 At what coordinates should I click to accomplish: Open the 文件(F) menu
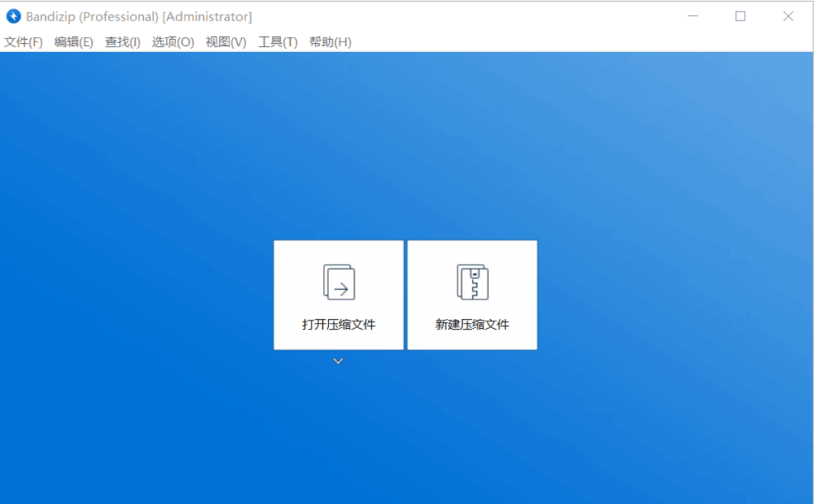click(23, 42)
